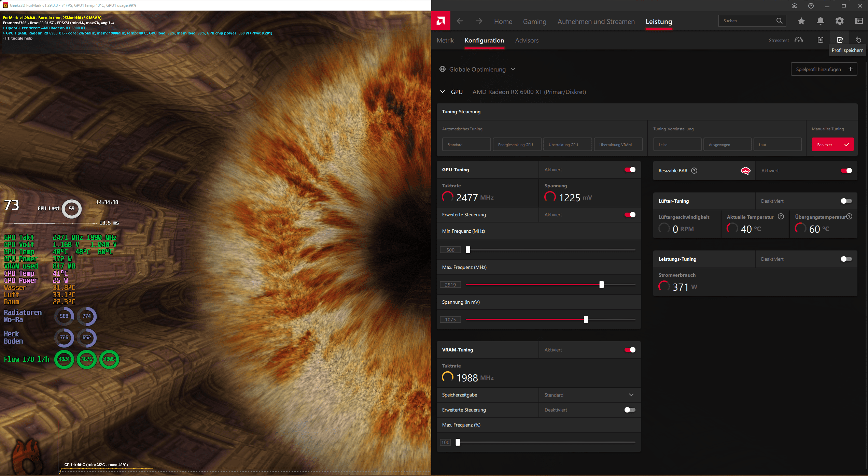Click the search magnifier icon
Viewport: 868px width, 476px height.
tap(779, 21)
